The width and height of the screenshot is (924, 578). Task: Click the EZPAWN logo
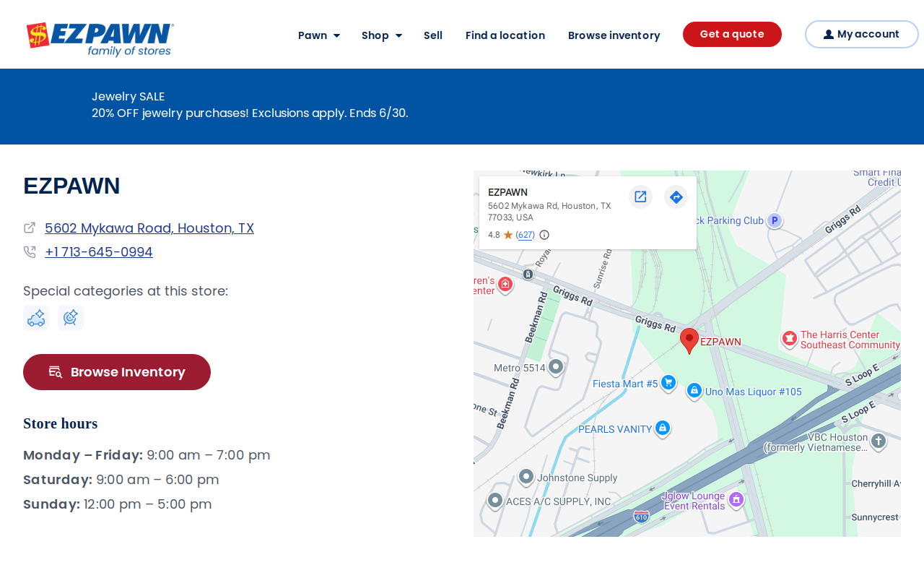pyautogui.click(x=100, y=39)
